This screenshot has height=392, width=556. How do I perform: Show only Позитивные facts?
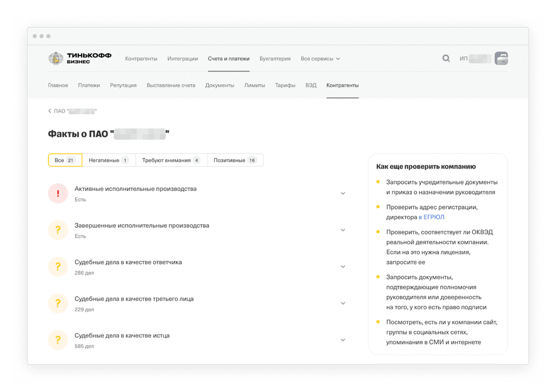pyautogui.click(x=235, y=160)
